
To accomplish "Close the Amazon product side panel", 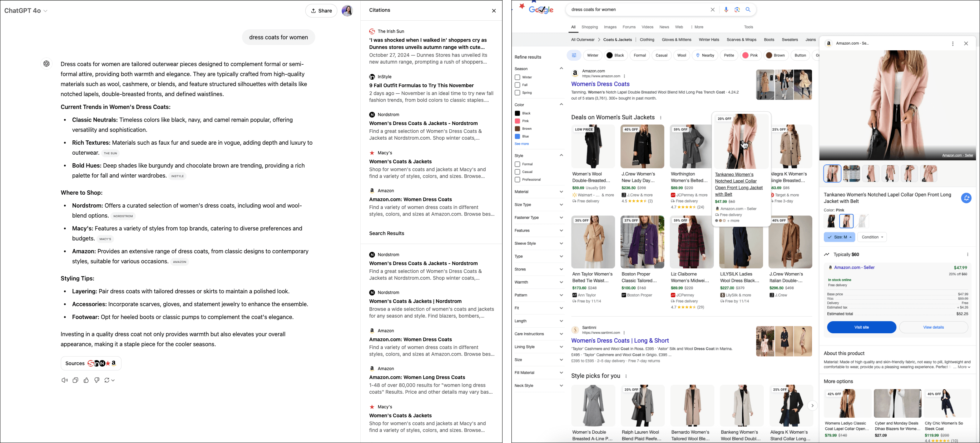I will point(966,44).
